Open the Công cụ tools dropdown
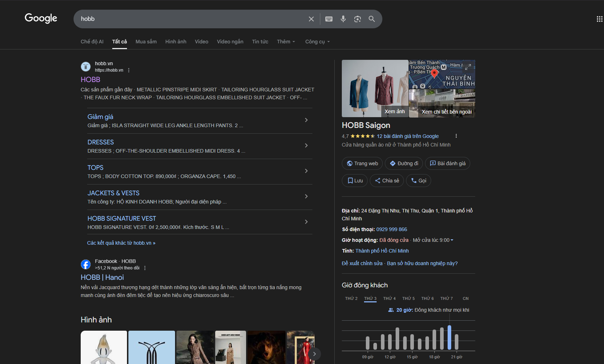604x364 pixels. pos(317,42)
